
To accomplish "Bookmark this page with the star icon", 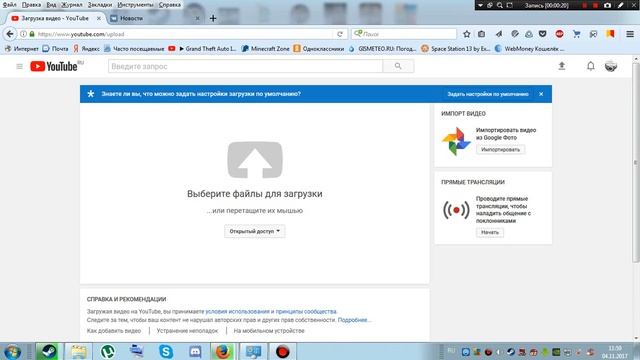I will tap(467, 34).
